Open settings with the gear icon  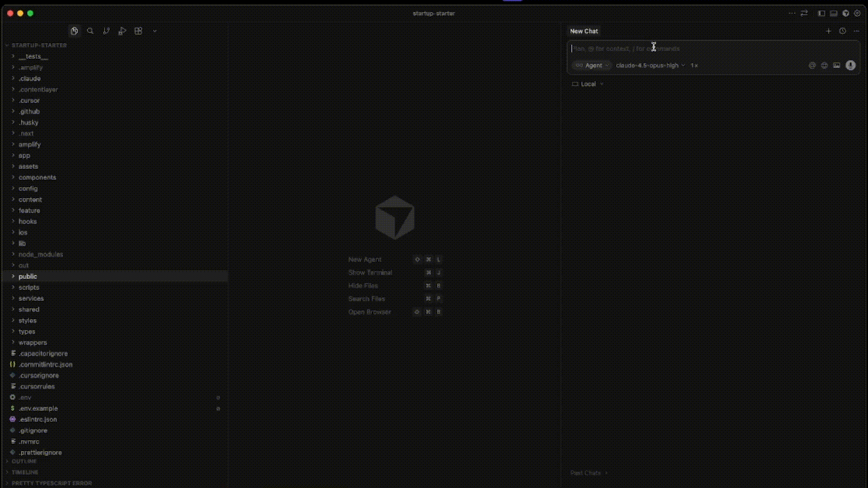(858, 13)
